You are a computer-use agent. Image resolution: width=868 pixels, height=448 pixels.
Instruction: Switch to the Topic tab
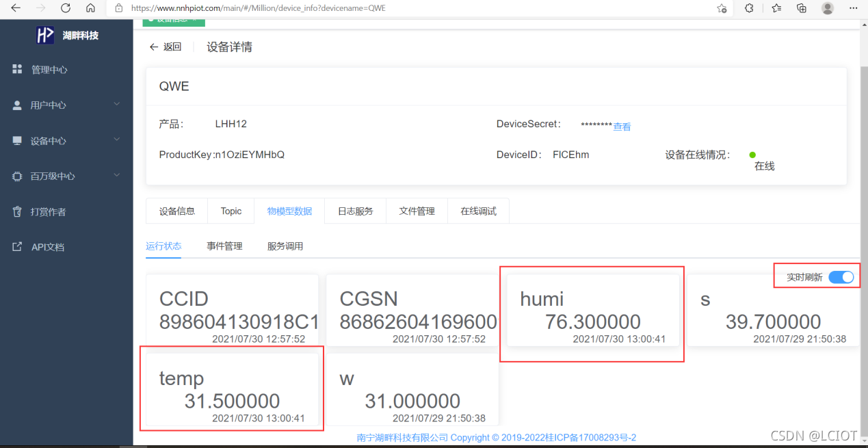tap(231, 211)
